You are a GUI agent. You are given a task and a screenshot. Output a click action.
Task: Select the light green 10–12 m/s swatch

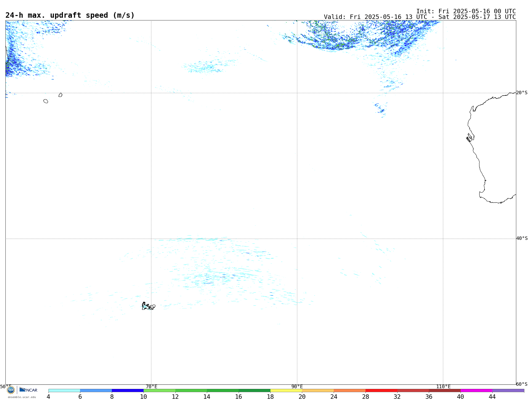tap(159, 391)
